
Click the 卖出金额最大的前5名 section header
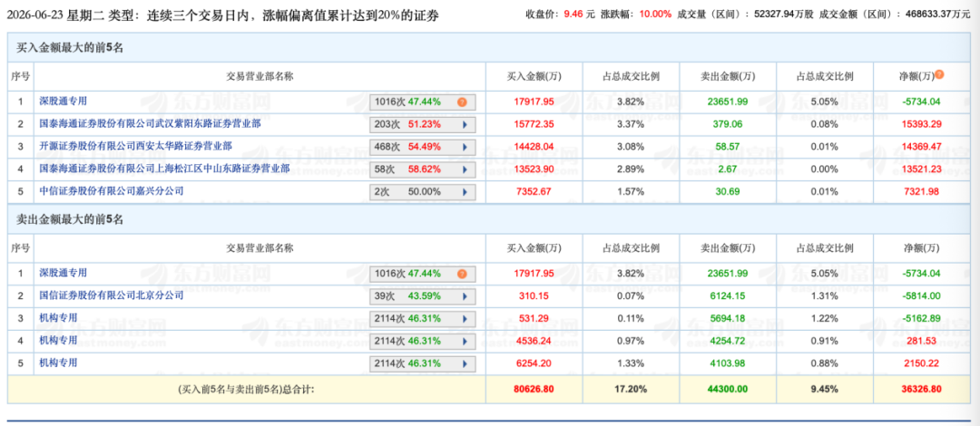coord(70,220)
